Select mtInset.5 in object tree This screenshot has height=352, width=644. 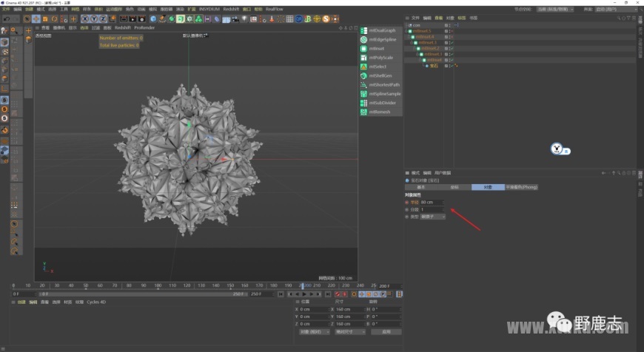(x=422, y=31)
